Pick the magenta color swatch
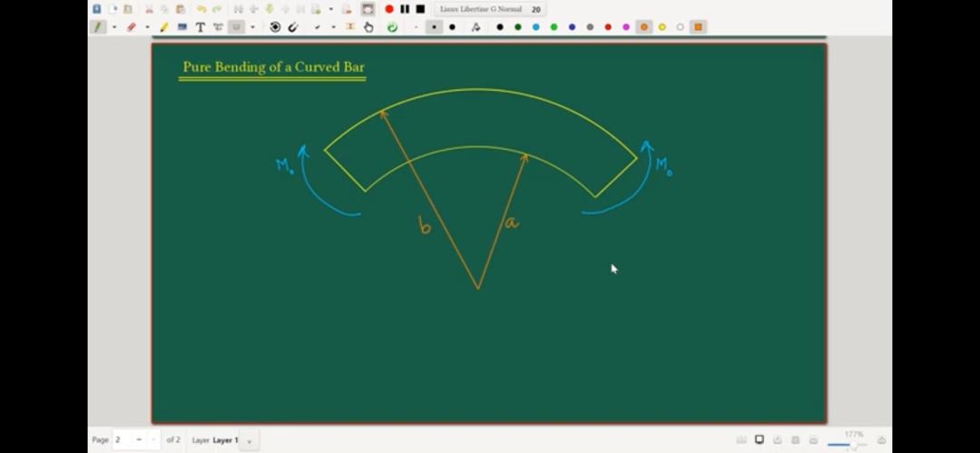The height and width of the screenshot is (453, 980). point(625,27)
